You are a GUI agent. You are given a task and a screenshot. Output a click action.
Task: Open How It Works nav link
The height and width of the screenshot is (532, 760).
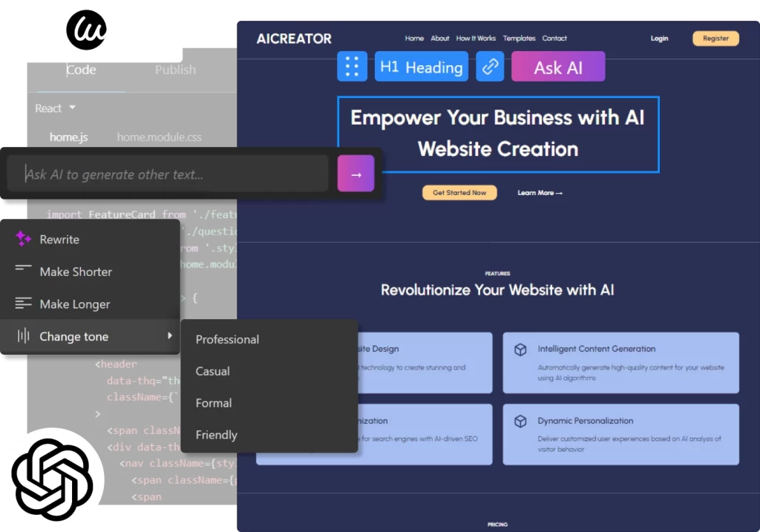[x=476, y=39]
